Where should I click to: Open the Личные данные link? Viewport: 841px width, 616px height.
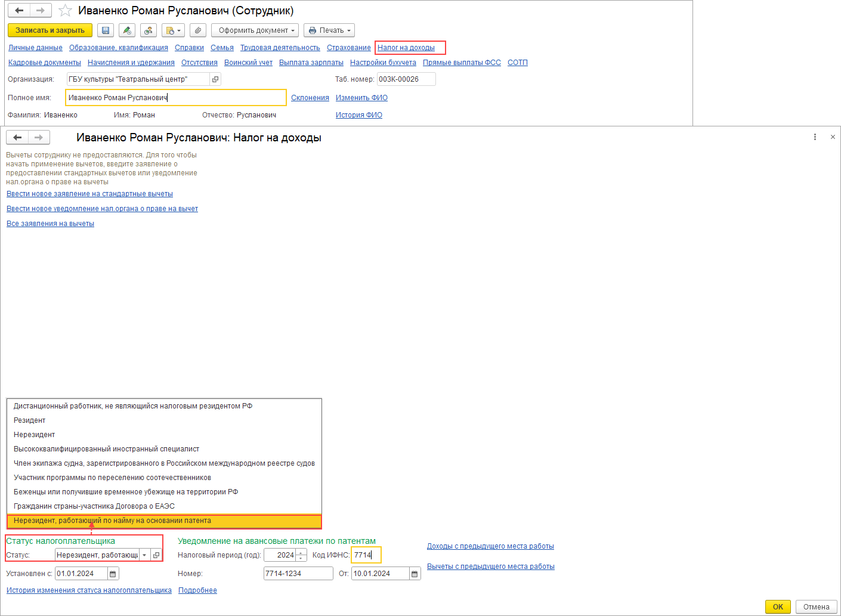[x=35, y=48]
